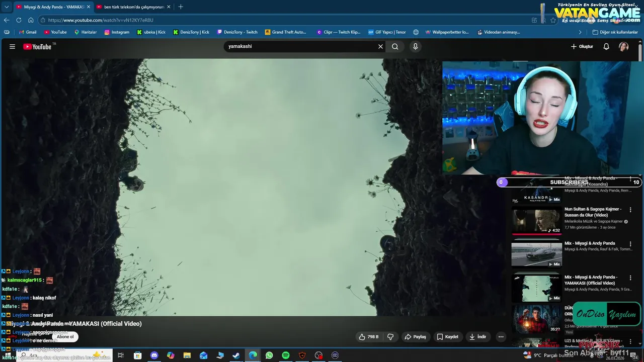The image size is (644, 362).
Task: Open Diğer sık kullanılanlar folder
Action: coord(615,32)
